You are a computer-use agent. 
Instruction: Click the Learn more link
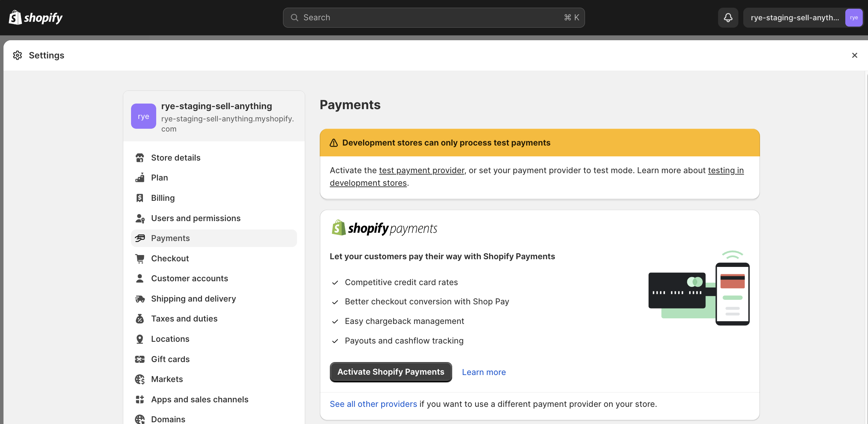coord(484,372)
